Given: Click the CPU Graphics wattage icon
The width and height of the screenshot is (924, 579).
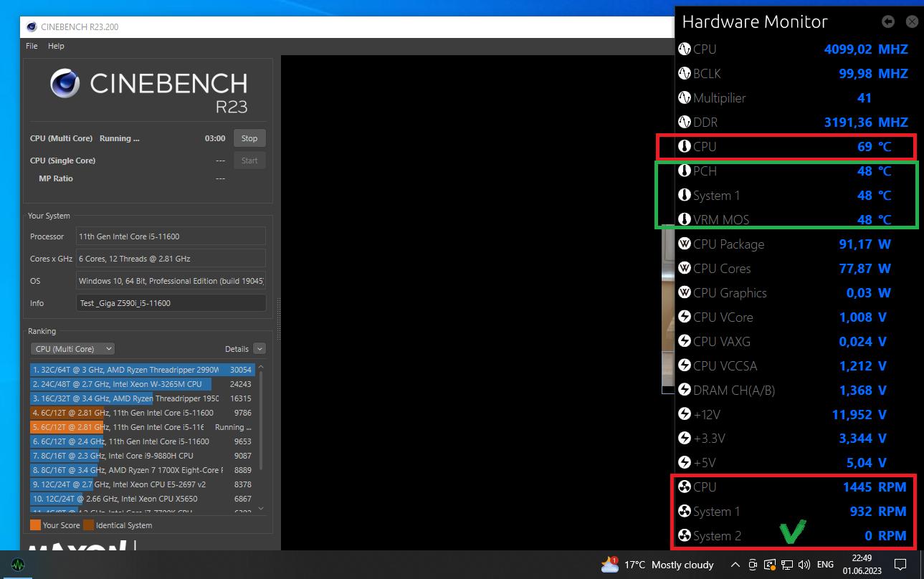Looking at the screenshot, I should tap(685, 293).
